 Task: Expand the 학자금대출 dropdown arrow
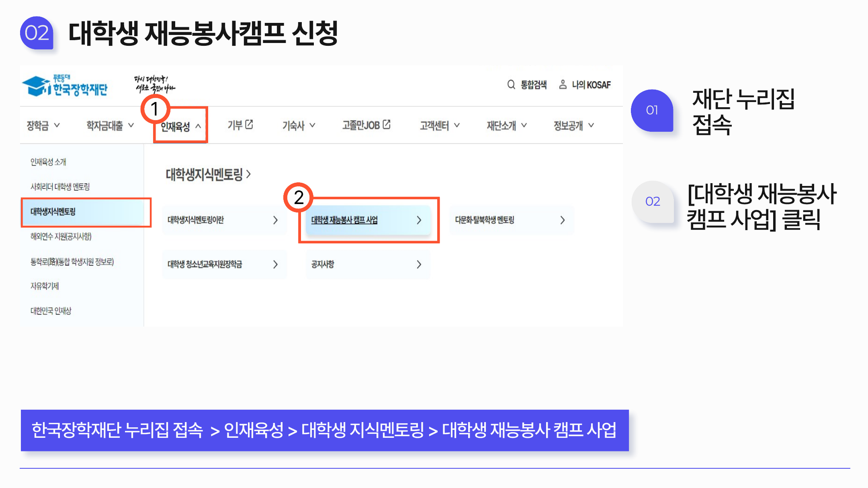point(131,125)
